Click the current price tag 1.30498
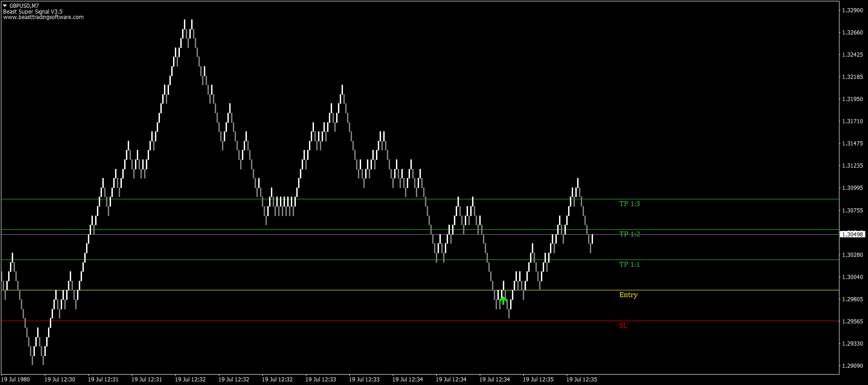 pos(852,234)
